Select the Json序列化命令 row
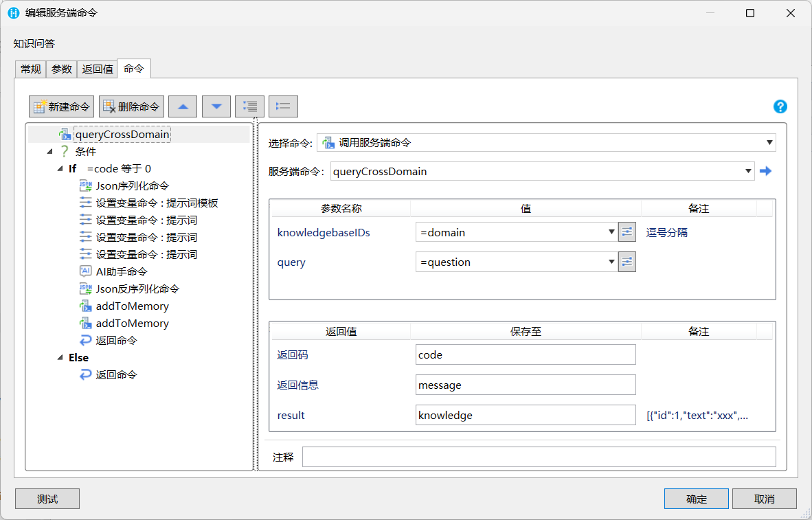This screenshot has height=520, width=812. 132,185
